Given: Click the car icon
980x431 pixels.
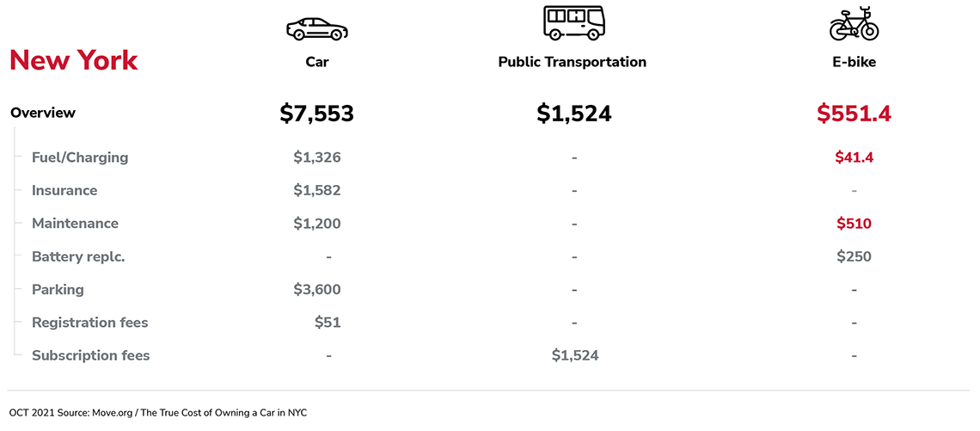Looking at the screenshot, I should [x=316, y=28].
